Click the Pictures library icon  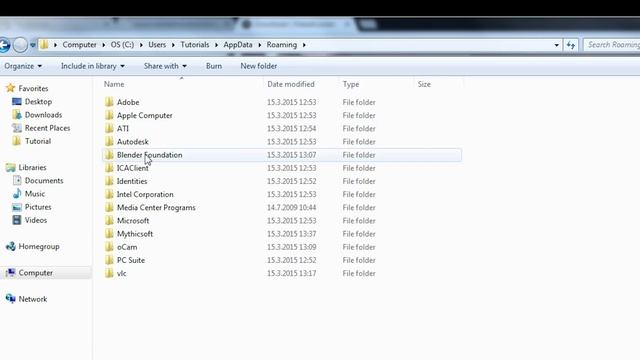17,207
